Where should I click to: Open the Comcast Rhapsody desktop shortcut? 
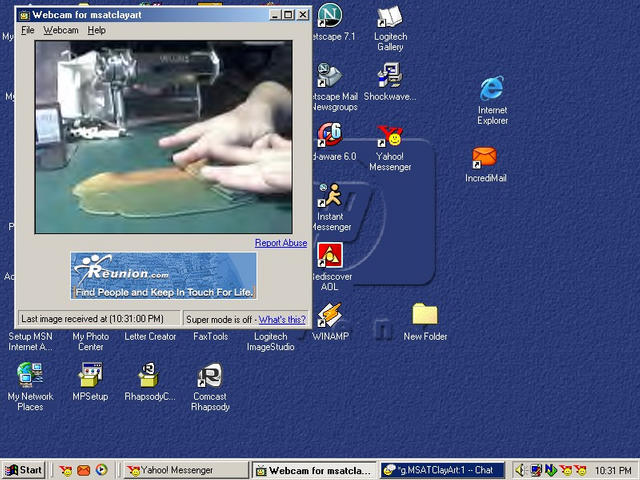210,375
